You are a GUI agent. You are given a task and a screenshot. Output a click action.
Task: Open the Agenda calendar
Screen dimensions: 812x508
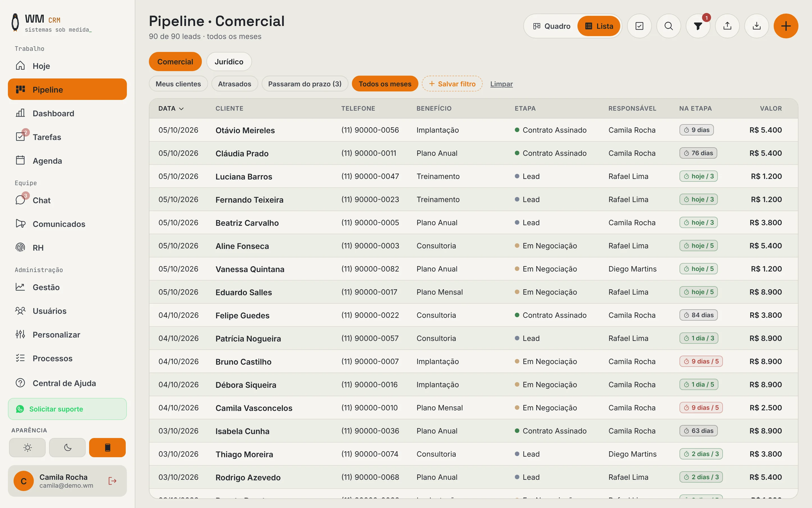click(x=67, y=161)
